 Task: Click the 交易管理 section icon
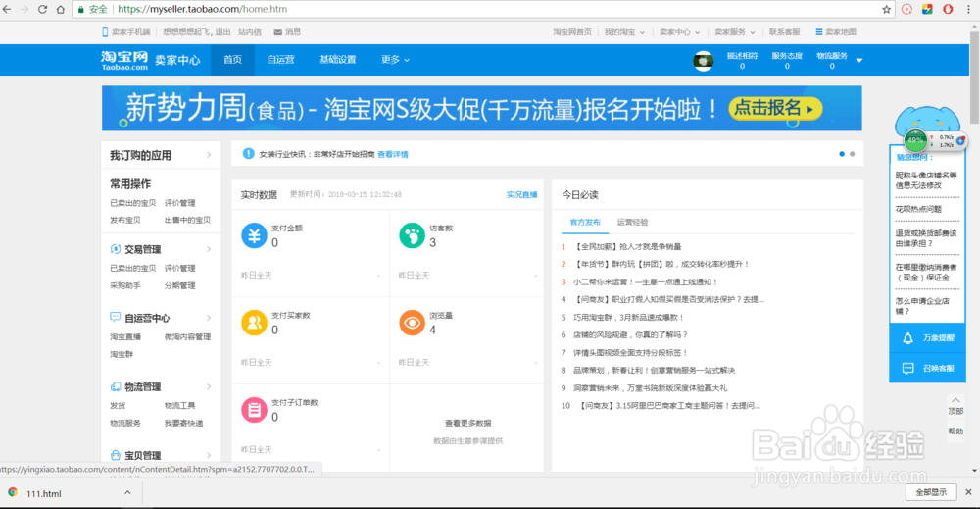click(115, 249)
